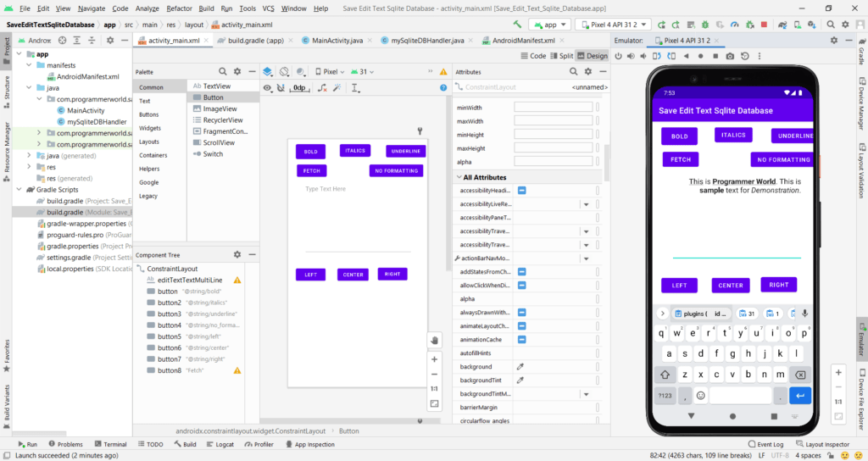The height and width of the screenshot is (461, 868).
Task: Open the Refactor menu
Action: click(180, 8)
